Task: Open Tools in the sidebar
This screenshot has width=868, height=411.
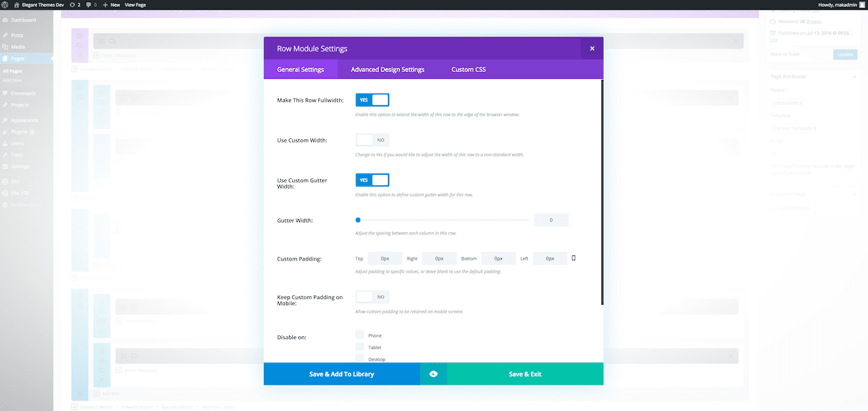Action: click(17, 155)
